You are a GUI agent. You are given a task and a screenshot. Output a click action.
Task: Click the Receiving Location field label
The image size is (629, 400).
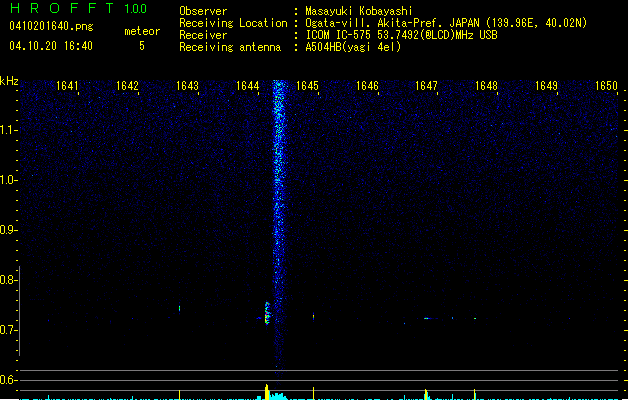233,23
